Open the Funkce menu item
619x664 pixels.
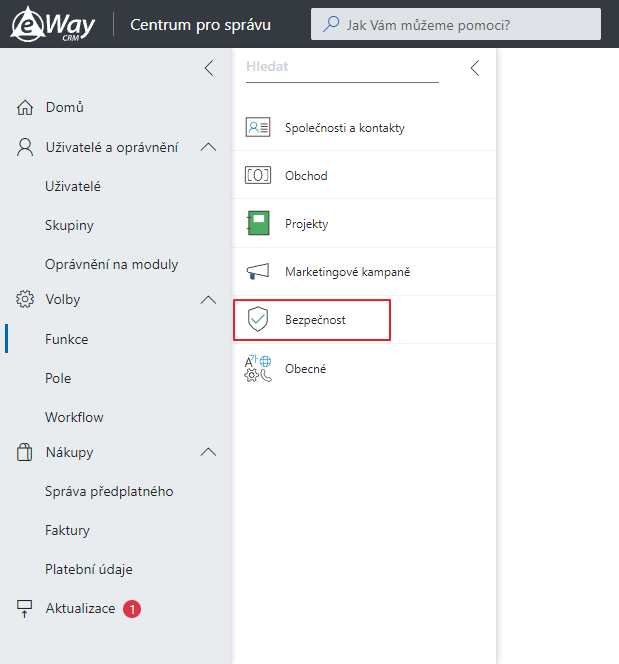67,339
